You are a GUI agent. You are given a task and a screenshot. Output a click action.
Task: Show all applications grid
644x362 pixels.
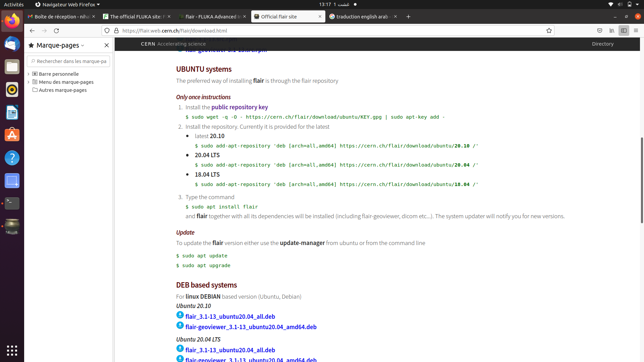pyautogui.click(x=12, y=350)
